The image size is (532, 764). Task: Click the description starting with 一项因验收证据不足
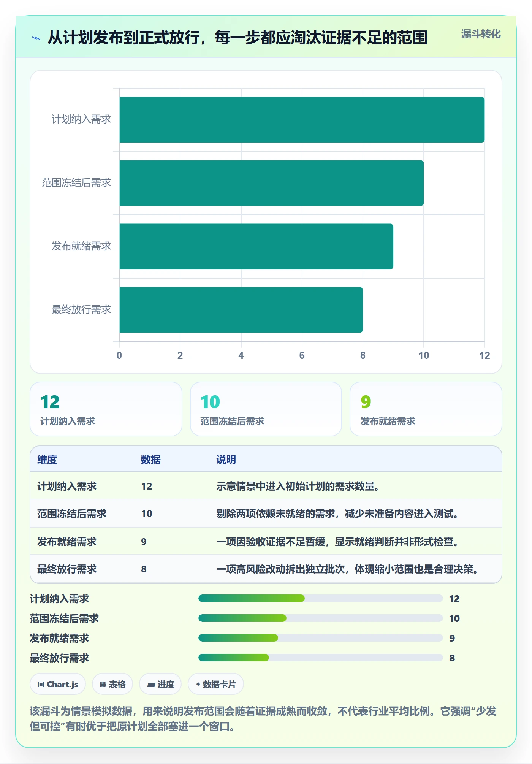[x=337, y=542]
